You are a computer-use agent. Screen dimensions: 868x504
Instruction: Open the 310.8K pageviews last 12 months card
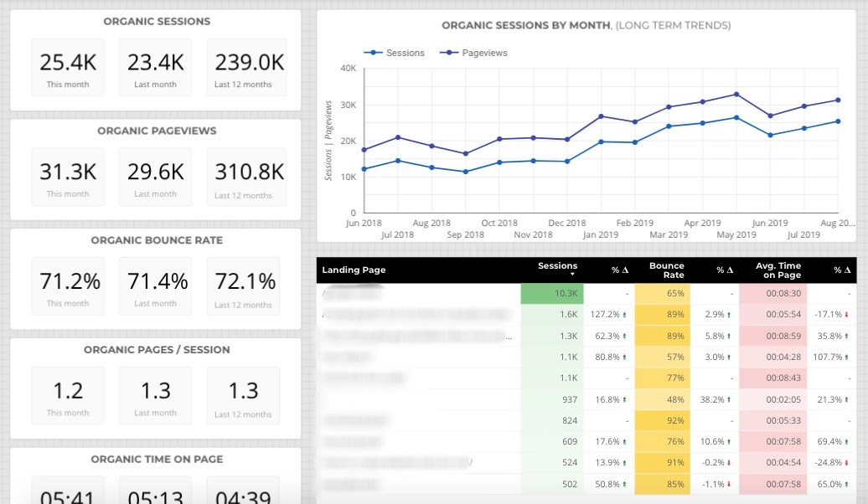click(x=244, y=177)
